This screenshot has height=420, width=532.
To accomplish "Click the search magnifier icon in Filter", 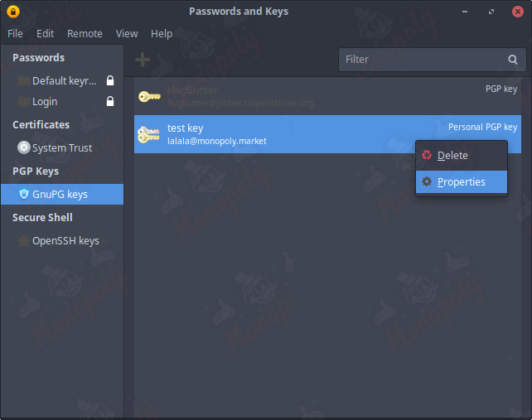I will (x=513, y=60).
